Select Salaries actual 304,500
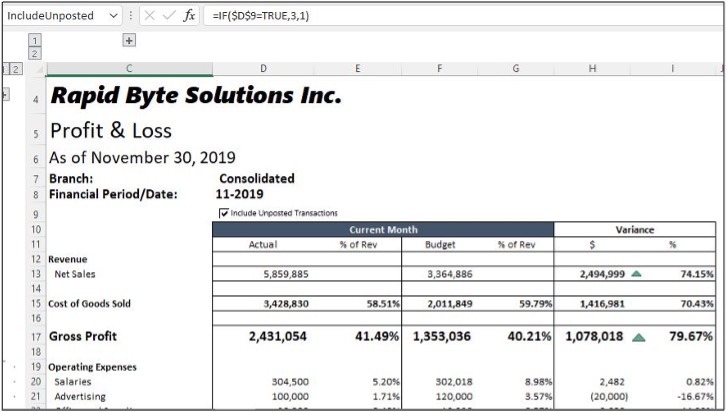Image resolution: width=726 pixels, height=412 pixels. [290, 382]
